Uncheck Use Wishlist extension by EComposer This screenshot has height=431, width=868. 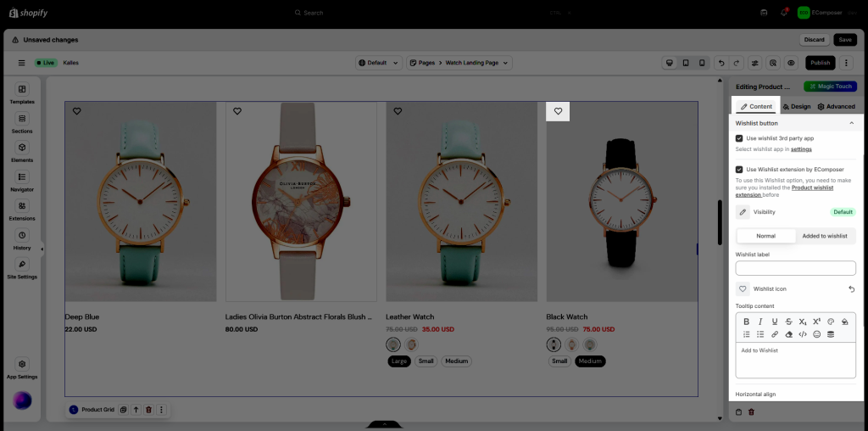tap(739, 169)
